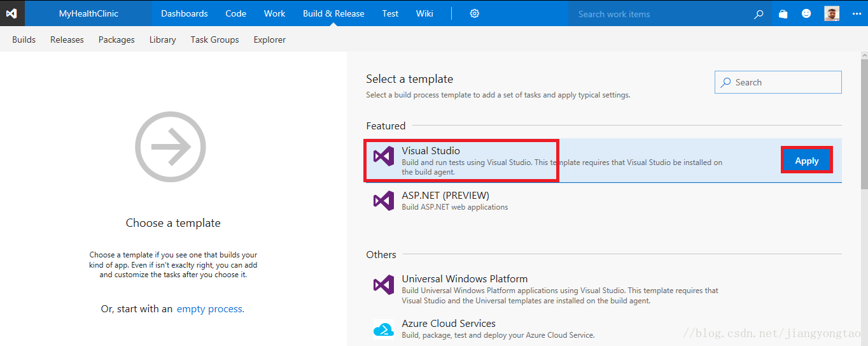Click the ASP.NET (PREVIEW) template icon
Image resolution: width=868 pixels, height=346 pixels.
[384, 201]
